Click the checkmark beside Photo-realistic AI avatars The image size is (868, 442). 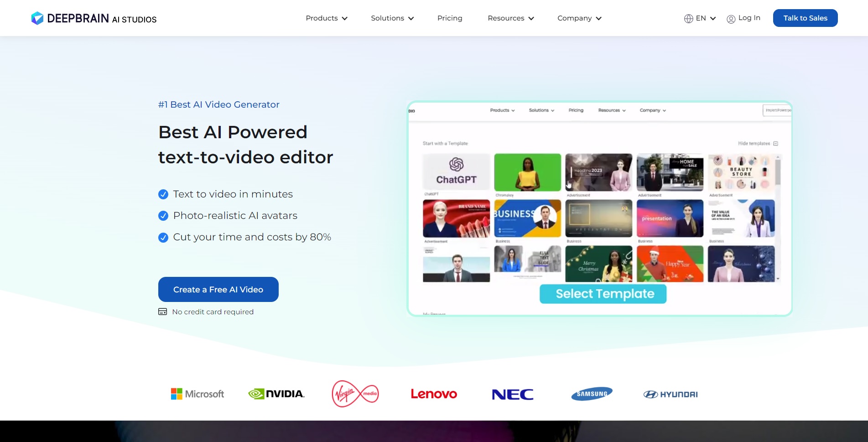[x=163, y=216]
